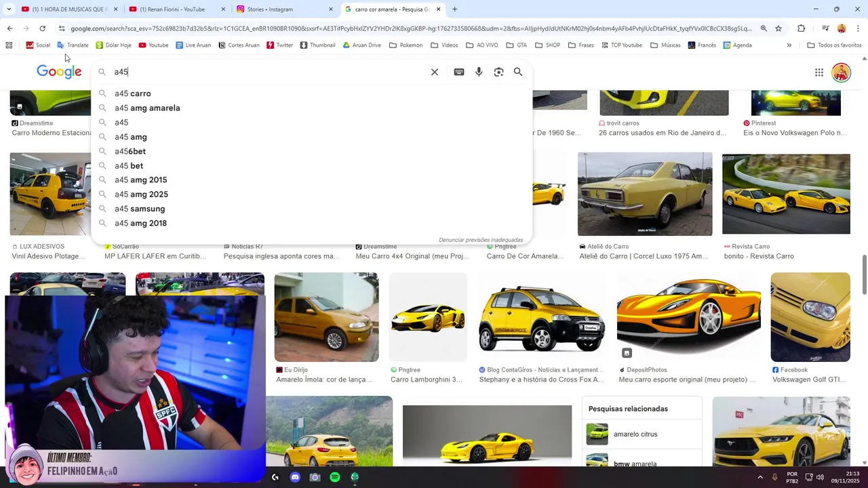Image resolution: width=868 pixels, height=488 pixels.
Task: Open the Live Aruan bookmark
Action: click(193, 45)
